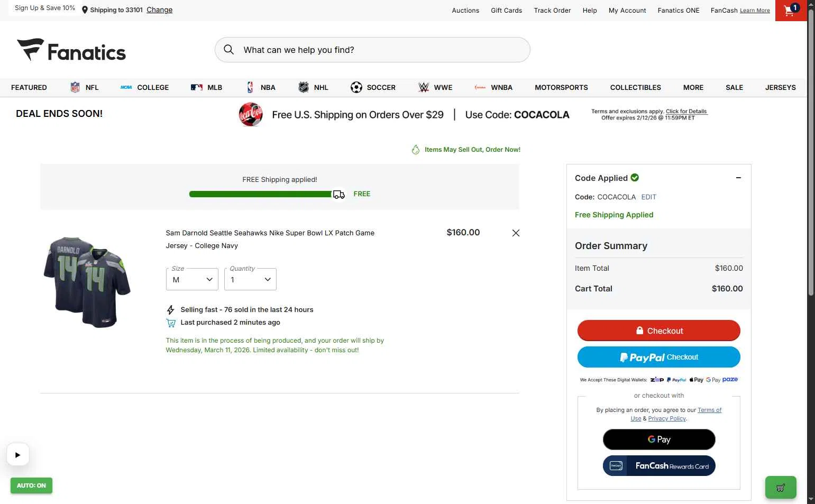This screenshot has height=504, width=815.
Task: Open Track Order
Action: (552, 10)
